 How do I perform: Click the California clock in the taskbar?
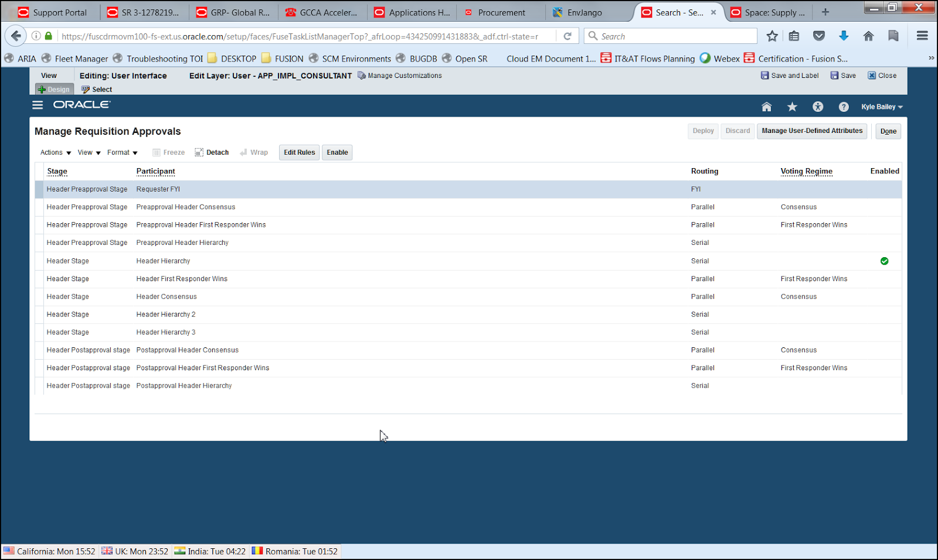[50, 551]
